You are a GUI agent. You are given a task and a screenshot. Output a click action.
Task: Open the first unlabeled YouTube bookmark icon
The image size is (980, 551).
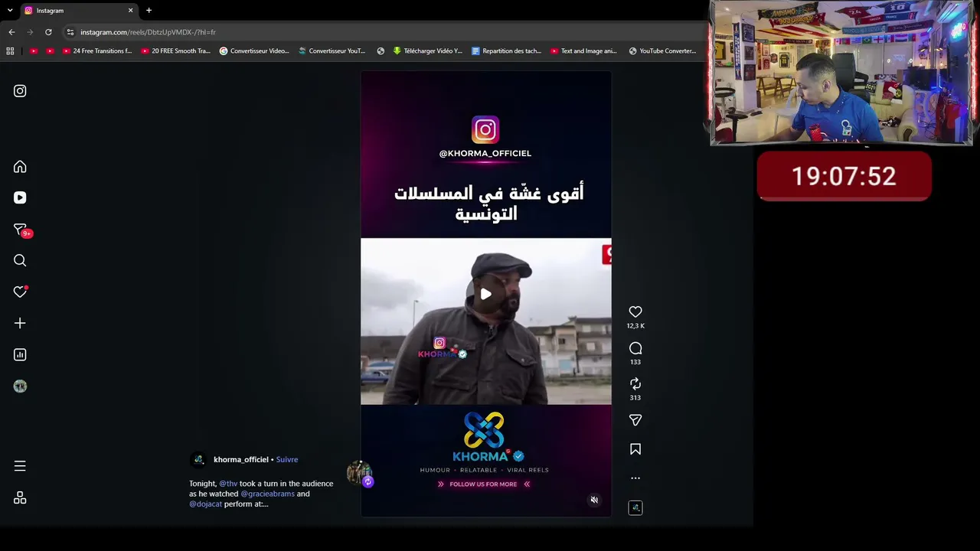point(33,51)
